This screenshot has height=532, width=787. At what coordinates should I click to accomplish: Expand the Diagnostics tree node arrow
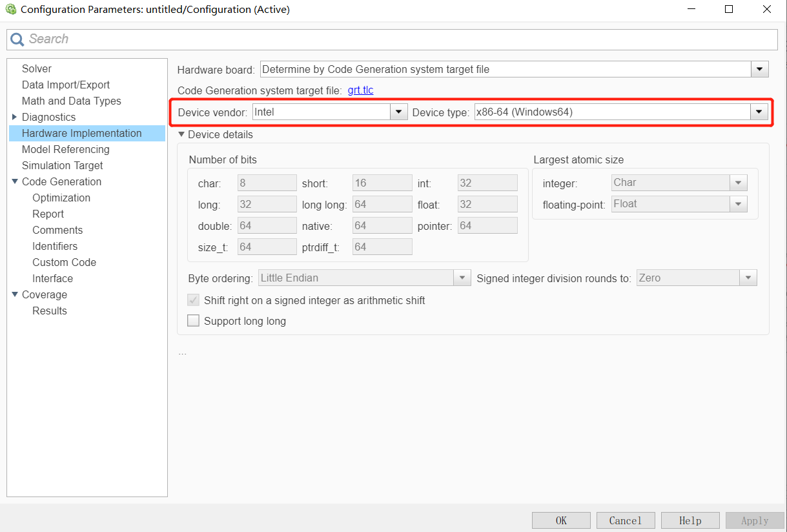[x=15, y=117]
